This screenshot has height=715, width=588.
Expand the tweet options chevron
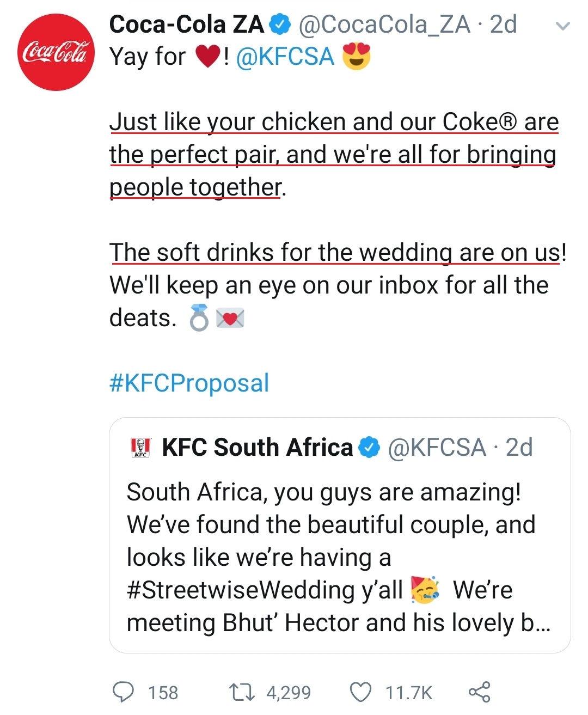[564, 26]
